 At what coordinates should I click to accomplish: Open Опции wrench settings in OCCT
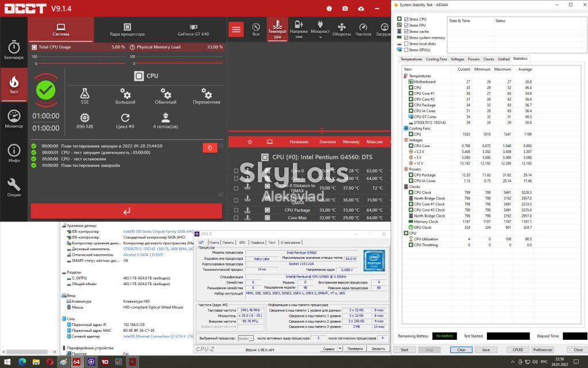(x=14, y=187)
